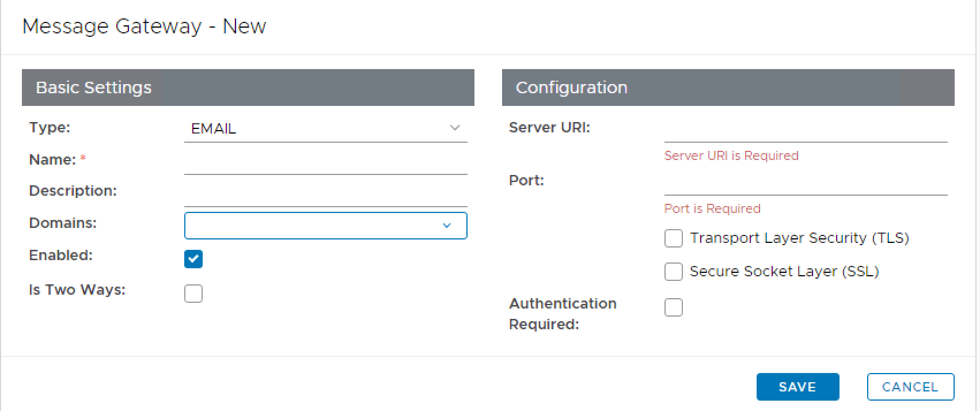980x411 pixels.
Task: Click the 'Server URI is Required' error message
Action: click(731, 156)
